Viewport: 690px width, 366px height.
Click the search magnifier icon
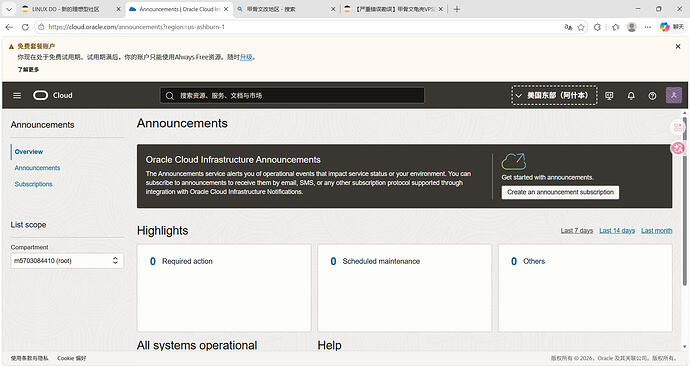pos(169,95)
